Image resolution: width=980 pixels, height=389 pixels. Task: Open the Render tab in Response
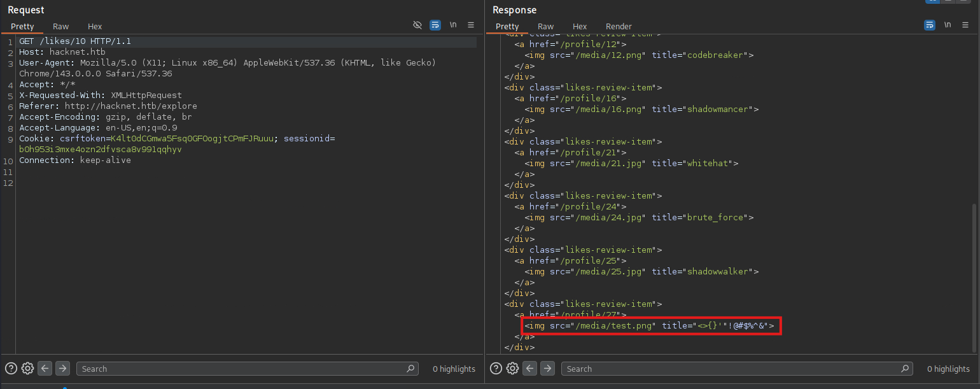619,27
